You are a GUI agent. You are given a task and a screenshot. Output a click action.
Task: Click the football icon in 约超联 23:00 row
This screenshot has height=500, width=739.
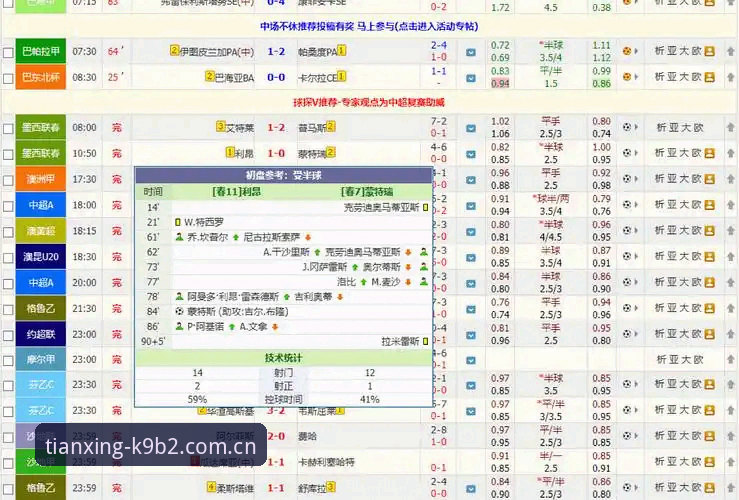[626, 334]
